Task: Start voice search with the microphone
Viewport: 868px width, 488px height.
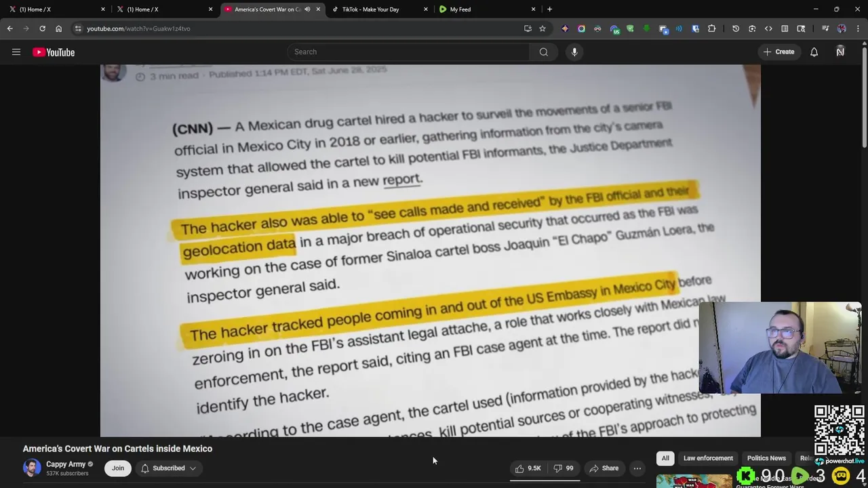Action: pyautogui.click(x=574, y=52)
